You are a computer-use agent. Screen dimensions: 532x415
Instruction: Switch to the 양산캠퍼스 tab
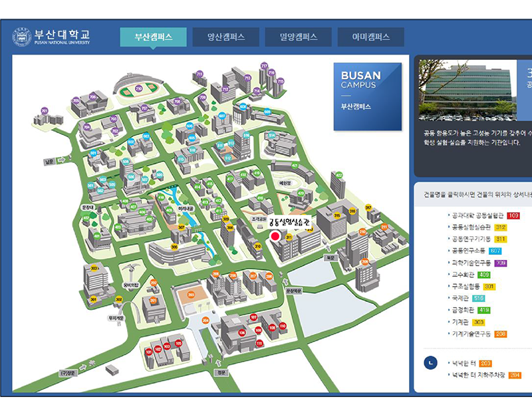(225, 37)
